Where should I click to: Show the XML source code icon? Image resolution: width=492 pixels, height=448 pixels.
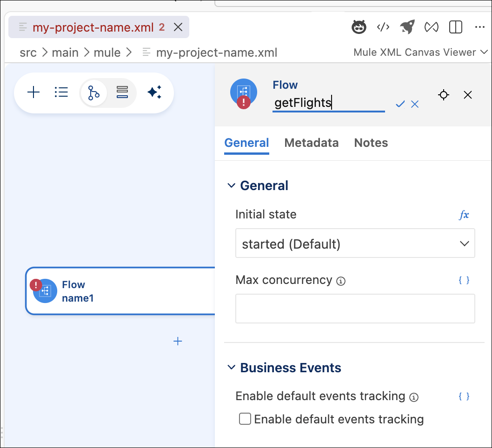pos(383,27)
